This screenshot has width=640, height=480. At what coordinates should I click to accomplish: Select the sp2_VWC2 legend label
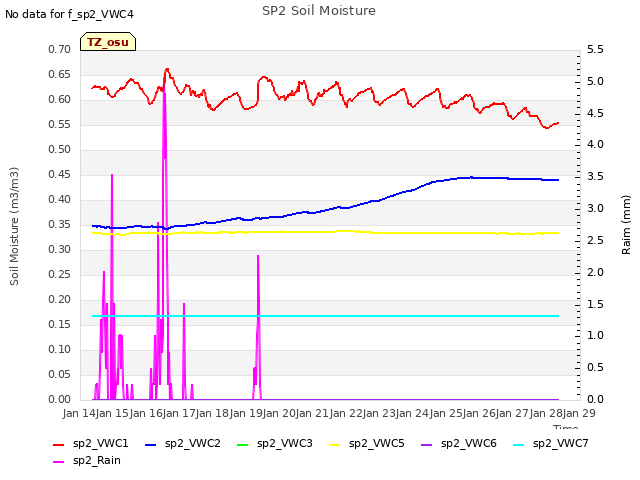[193, 444]
